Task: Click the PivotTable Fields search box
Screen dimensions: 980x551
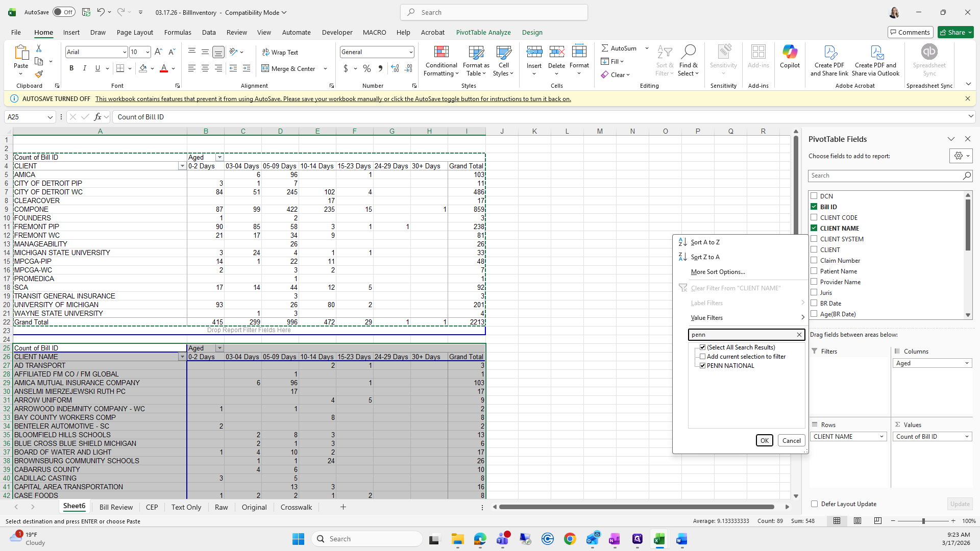Action: tap(885, 176)
